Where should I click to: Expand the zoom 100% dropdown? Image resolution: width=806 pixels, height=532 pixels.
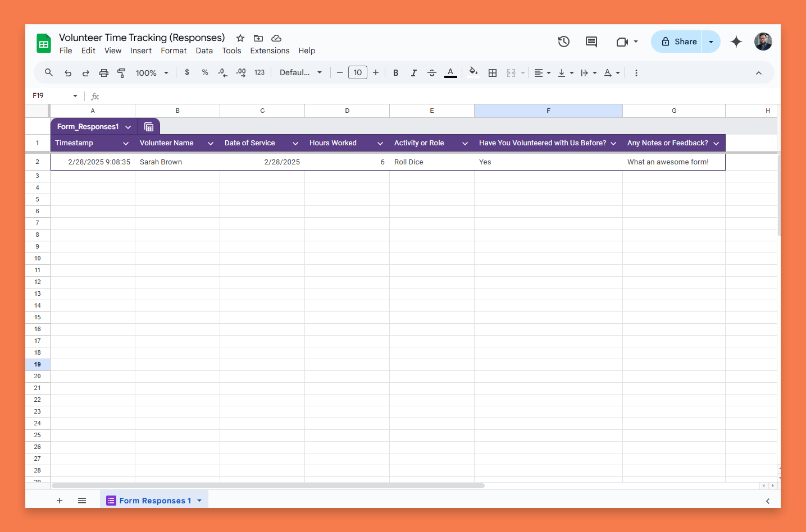pyautogui.click(x=152, y=73)
